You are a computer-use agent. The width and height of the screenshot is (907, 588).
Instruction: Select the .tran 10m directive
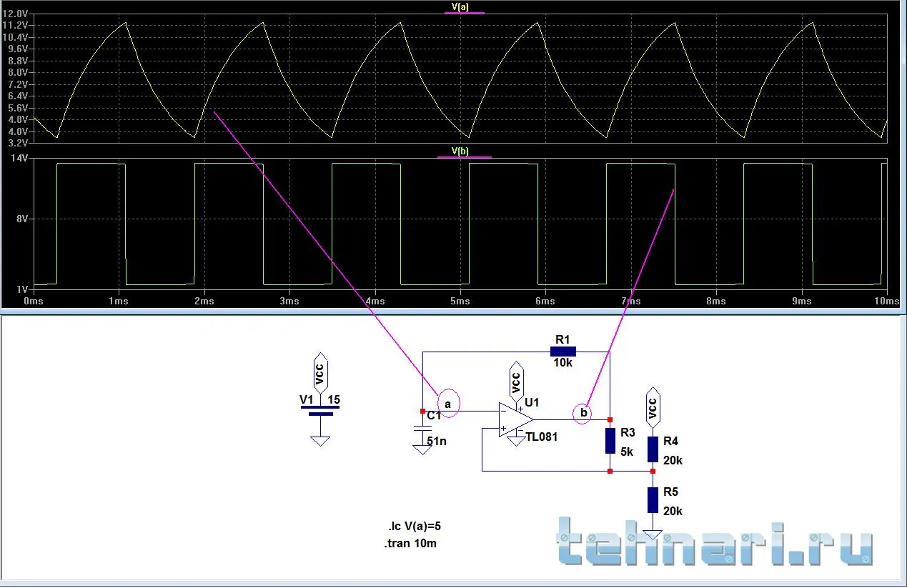(410, 544)
